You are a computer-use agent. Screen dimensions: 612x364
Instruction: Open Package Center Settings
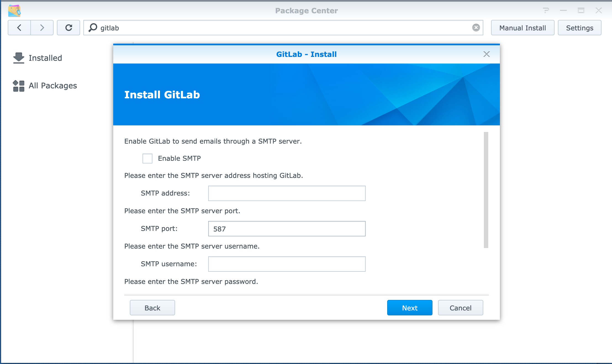pos(579,28)
